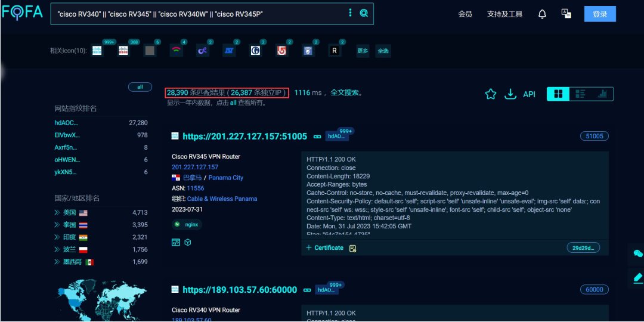Click hdAO... badge beside 189.103.57.60
Screen dimensions: 644x322
click(327, 290)
